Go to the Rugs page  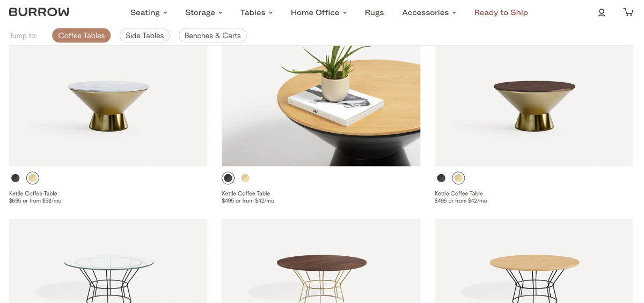[x=374, y=12]
